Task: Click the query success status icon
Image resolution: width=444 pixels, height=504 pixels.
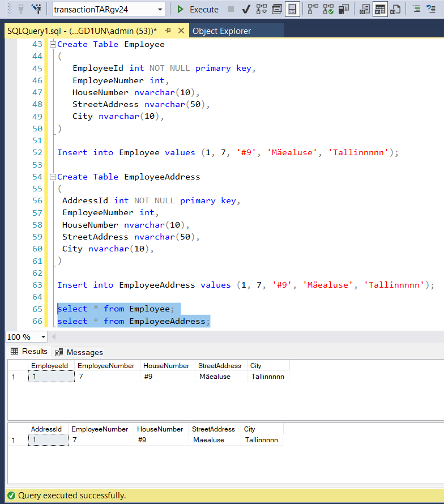Action: tap(11, 496)
